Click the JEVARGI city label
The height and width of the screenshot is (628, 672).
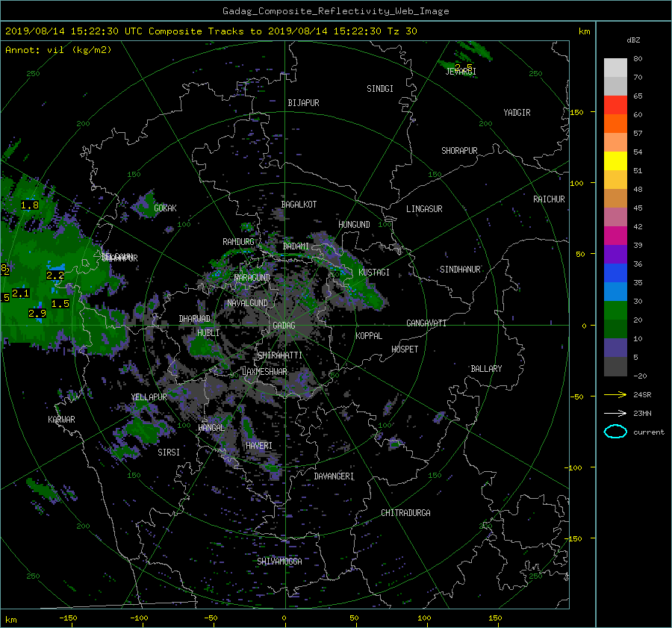coord(461,72)
